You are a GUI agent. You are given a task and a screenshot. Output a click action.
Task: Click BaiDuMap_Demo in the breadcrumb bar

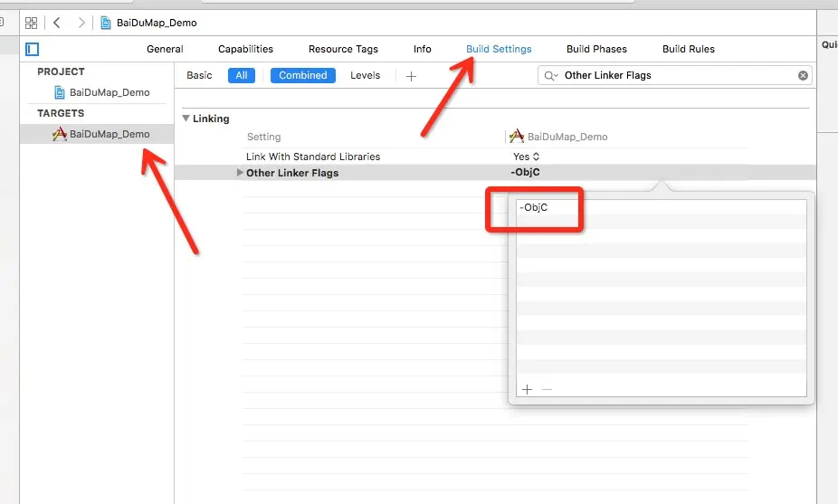pyautogui.click(x=157, y=23)
